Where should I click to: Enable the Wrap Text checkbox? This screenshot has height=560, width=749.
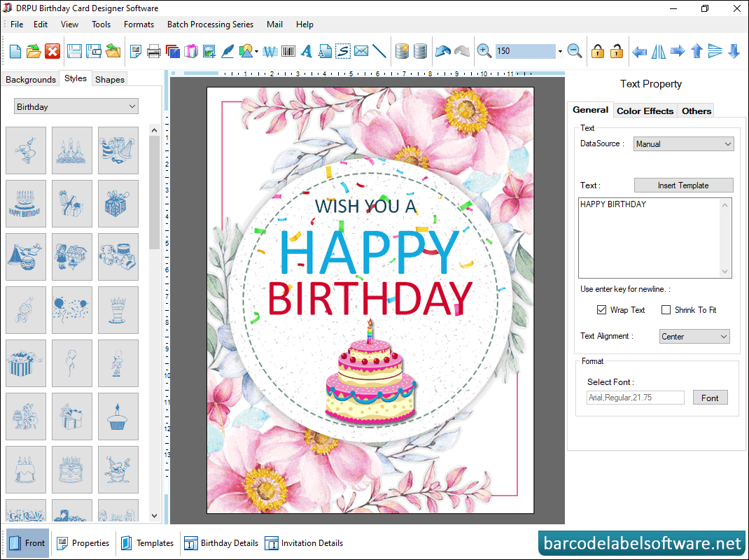[x=601, y=309]
